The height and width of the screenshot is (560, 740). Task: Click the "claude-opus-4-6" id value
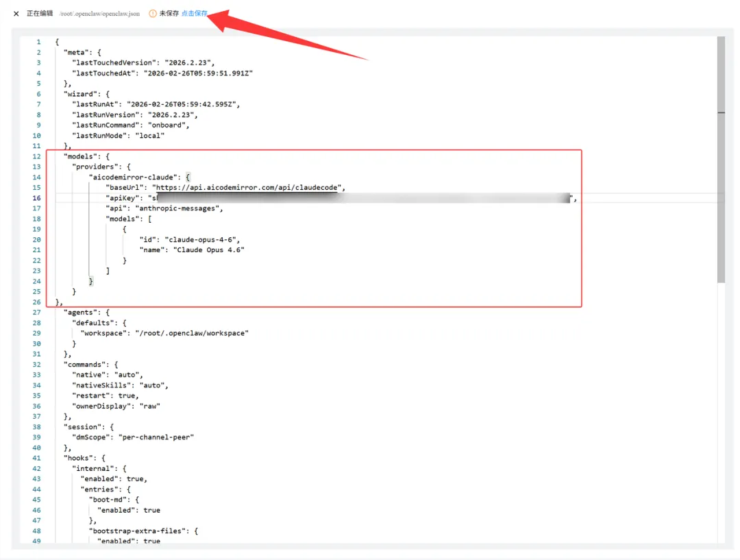(200, 239)
